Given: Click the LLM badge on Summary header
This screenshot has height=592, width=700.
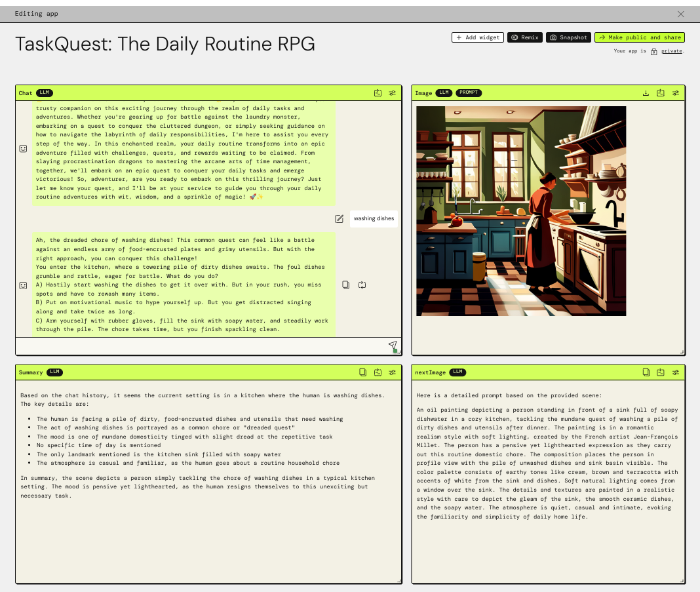Looking at the screenshot, I should click(54, 372).
